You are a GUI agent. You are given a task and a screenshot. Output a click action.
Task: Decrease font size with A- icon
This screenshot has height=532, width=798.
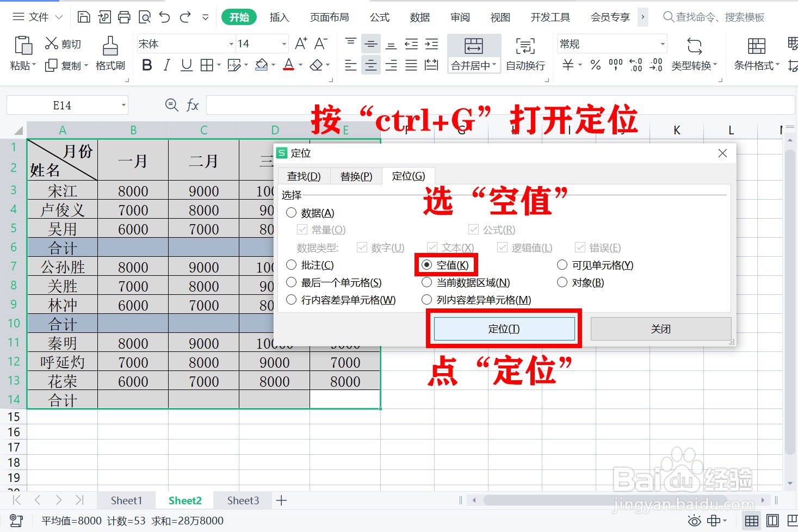[x=321, y=44]
